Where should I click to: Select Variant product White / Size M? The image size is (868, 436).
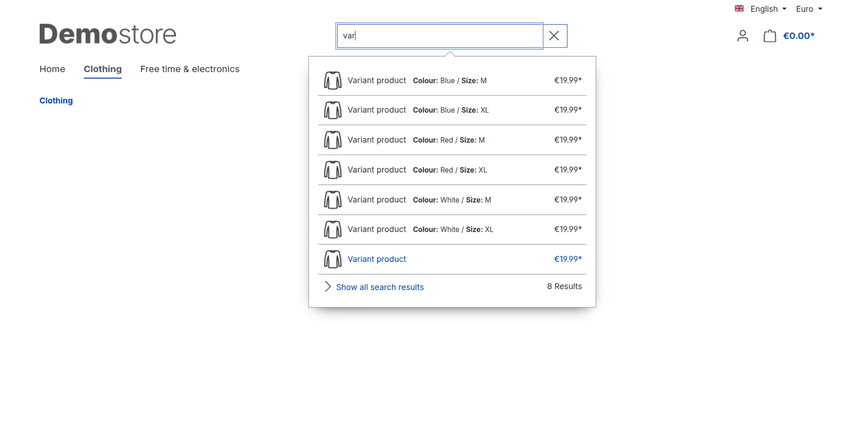(x=452, y=200)
